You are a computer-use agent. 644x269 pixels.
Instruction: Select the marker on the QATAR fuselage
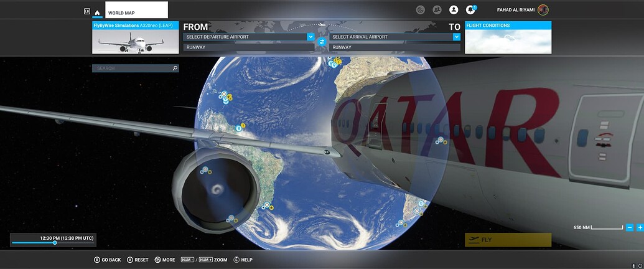pyautogui.click(x=441, y=140)
